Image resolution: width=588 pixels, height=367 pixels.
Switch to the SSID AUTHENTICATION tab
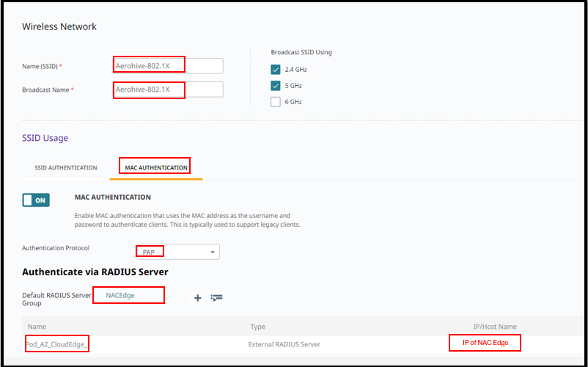tap(66, 168)
